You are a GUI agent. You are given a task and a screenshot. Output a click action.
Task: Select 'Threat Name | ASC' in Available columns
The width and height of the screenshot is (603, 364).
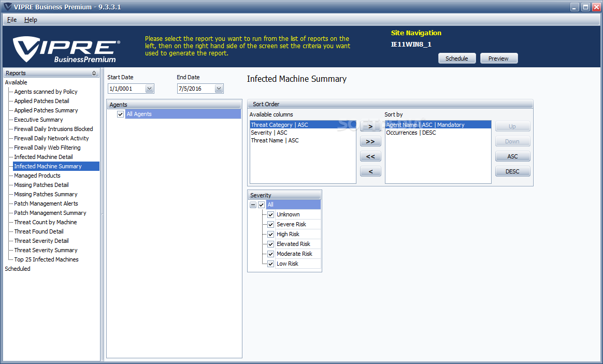point(303,140)
